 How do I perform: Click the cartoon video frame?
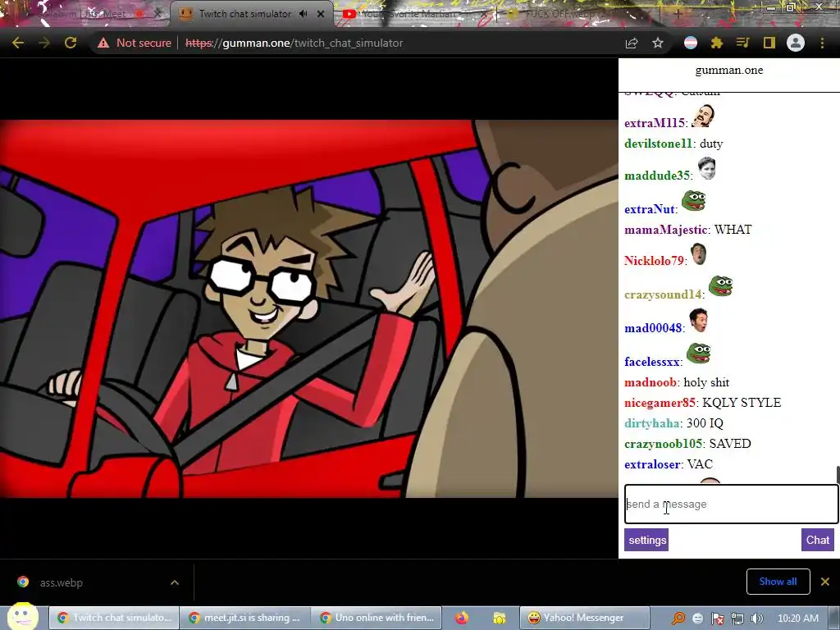(x=309, y=308)
